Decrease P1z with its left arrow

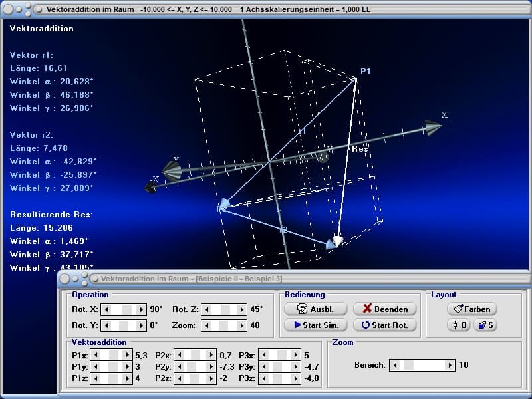(95, 378)
